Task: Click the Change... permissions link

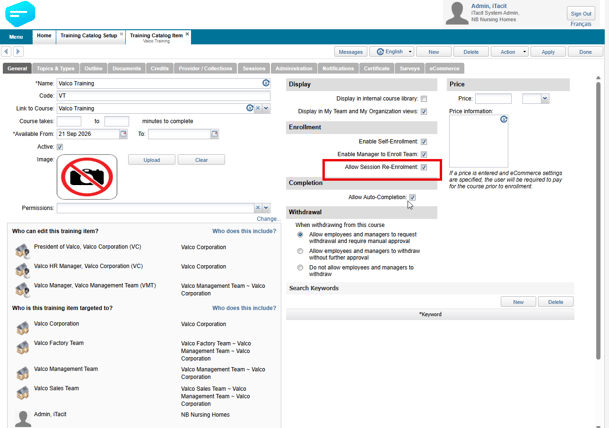Action: 268,219
